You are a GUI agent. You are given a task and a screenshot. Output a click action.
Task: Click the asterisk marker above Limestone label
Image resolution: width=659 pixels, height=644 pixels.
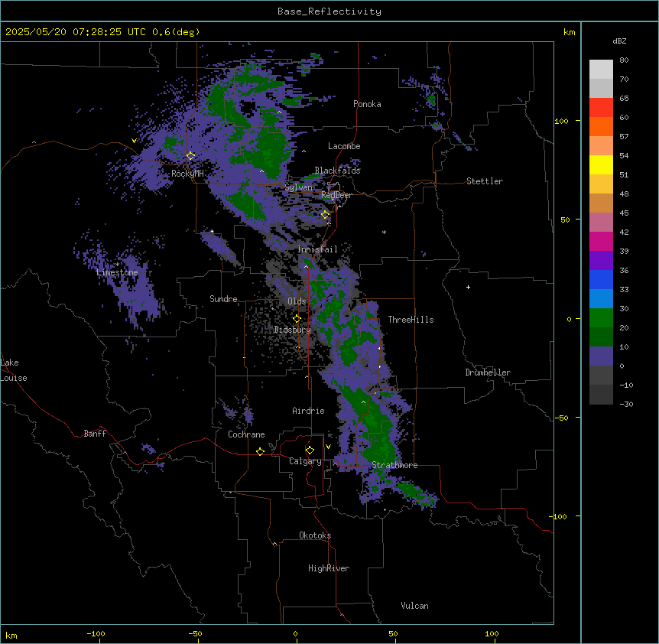tap(117, 265)
